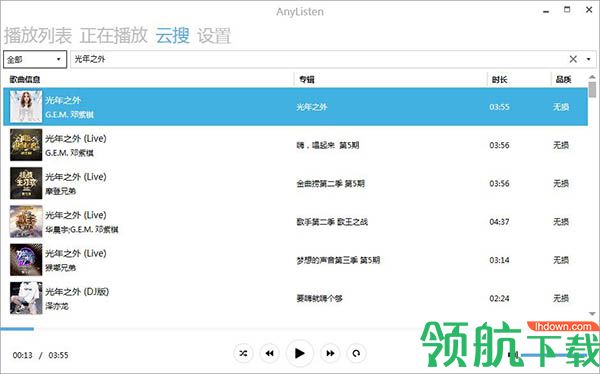Click the results list scroll up arrow
The image size is (600, 374).
(x=592, y=77)
